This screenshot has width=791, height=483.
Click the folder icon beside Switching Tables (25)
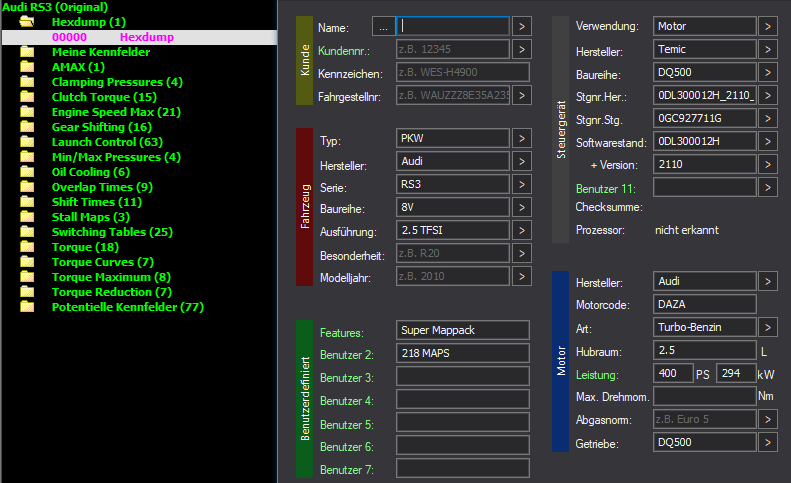tap(27, 232)
